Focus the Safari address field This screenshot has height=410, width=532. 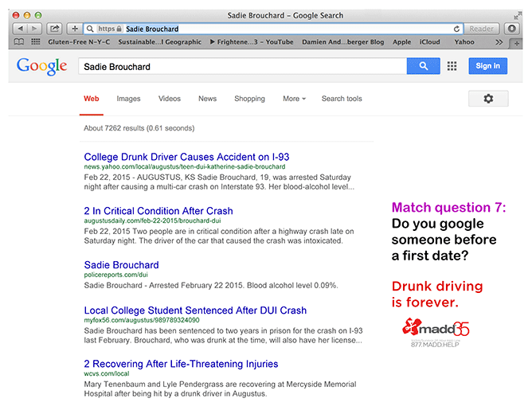click(274, 29)
